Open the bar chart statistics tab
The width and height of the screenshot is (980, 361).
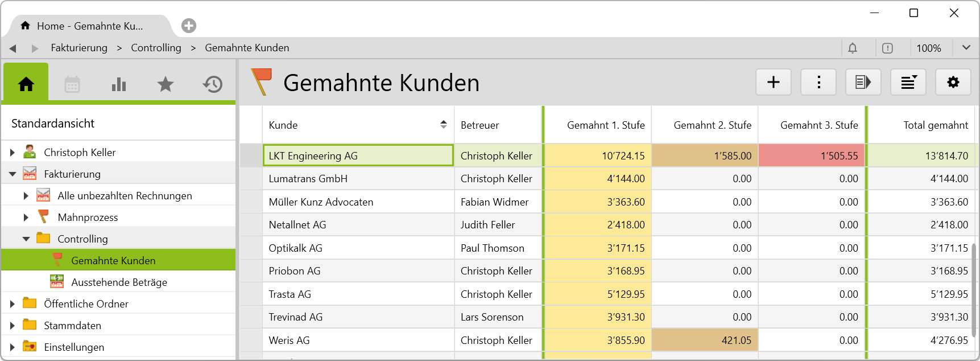(119, 85)
